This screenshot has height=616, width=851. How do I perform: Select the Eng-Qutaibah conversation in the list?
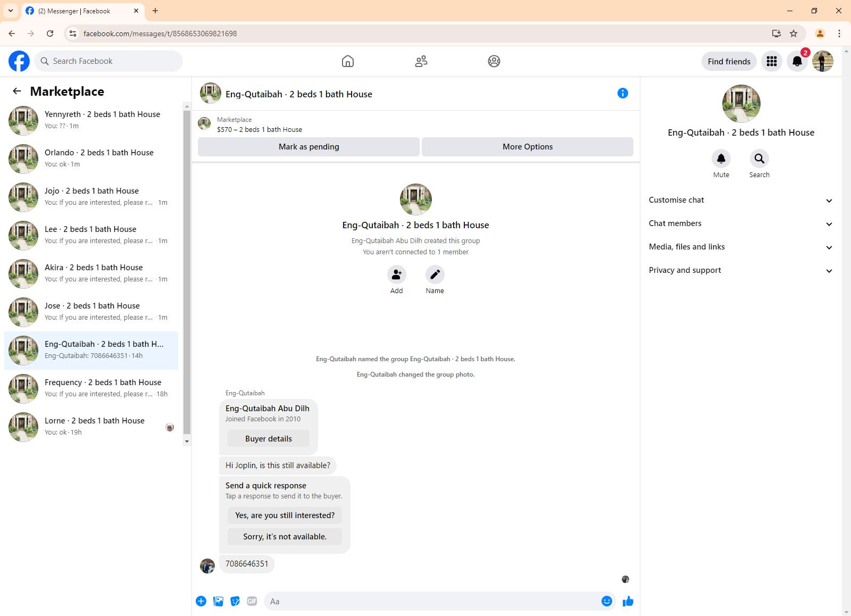coord(91,351)
